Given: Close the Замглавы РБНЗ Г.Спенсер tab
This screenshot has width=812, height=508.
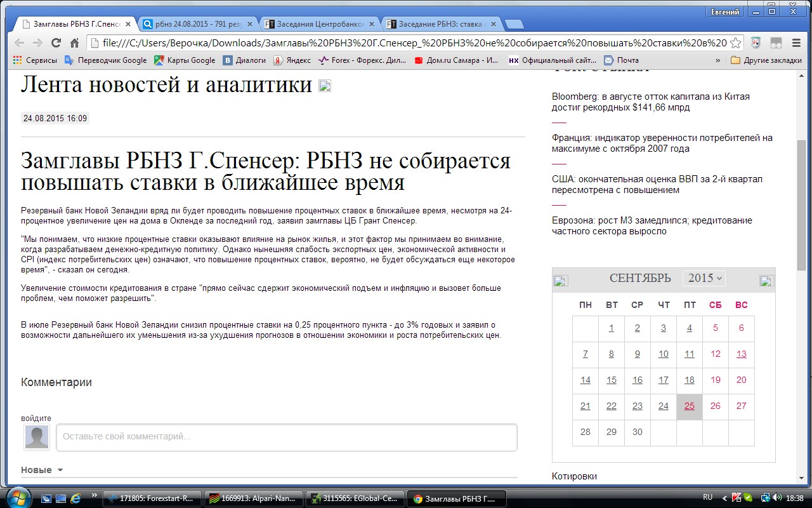Looking at the screenshot, I should coord(128,24).
